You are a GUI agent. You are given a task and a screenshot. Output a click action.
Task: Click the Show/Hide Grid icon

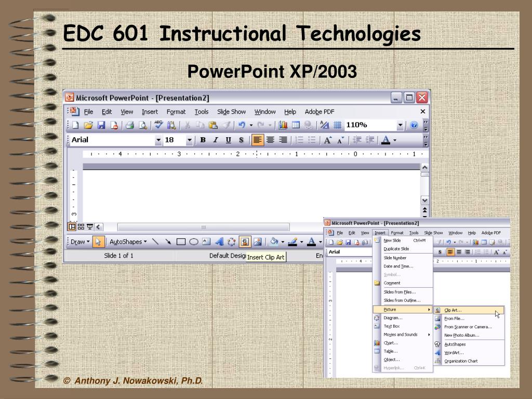coord(337,125)
